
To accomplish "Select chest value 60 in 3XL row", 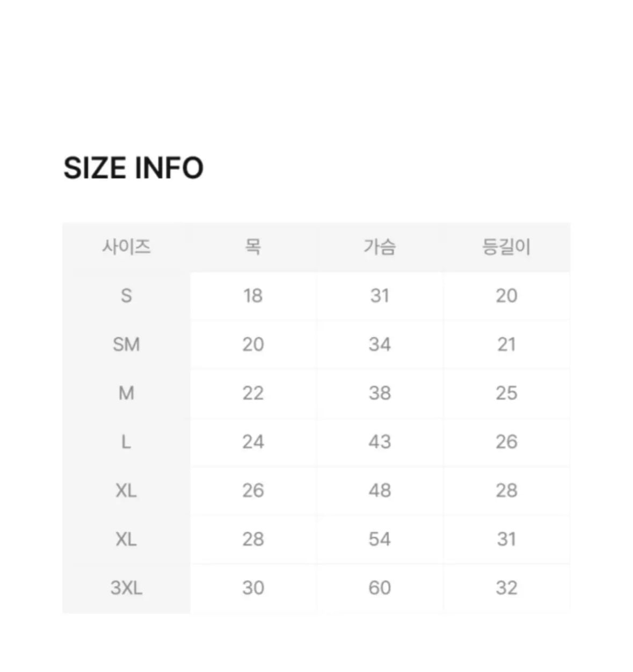I will pyautogui.click(x=380, y=588).
